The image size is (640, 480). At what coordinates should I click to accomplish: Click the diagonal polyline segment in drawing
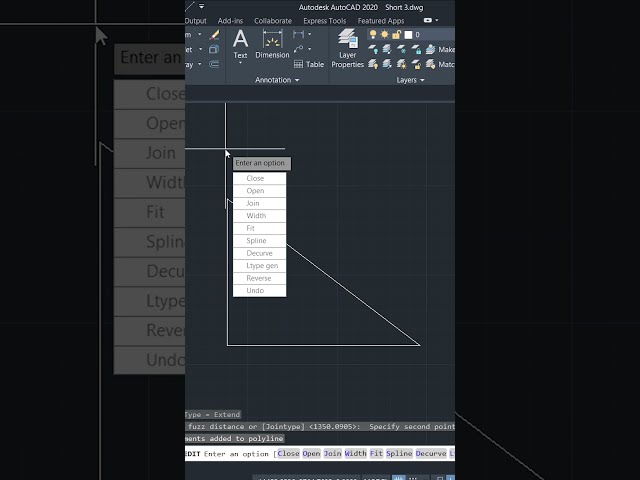point(353,295)
